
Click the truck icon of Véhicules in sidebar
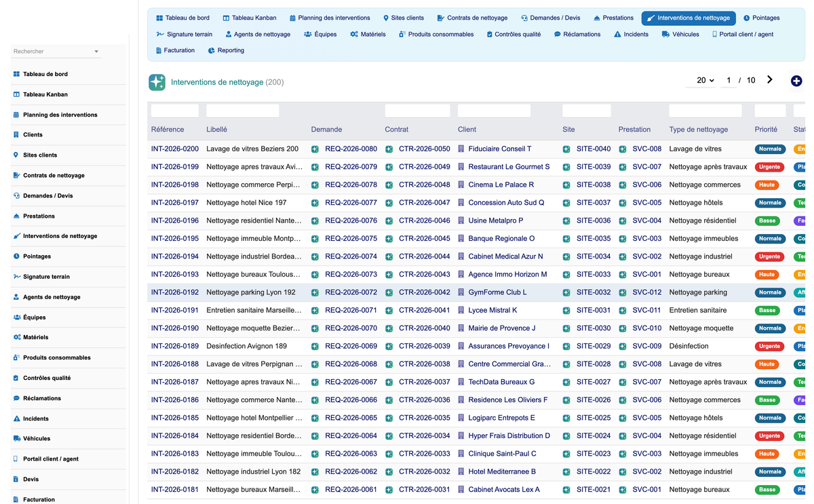coord(16,439)
